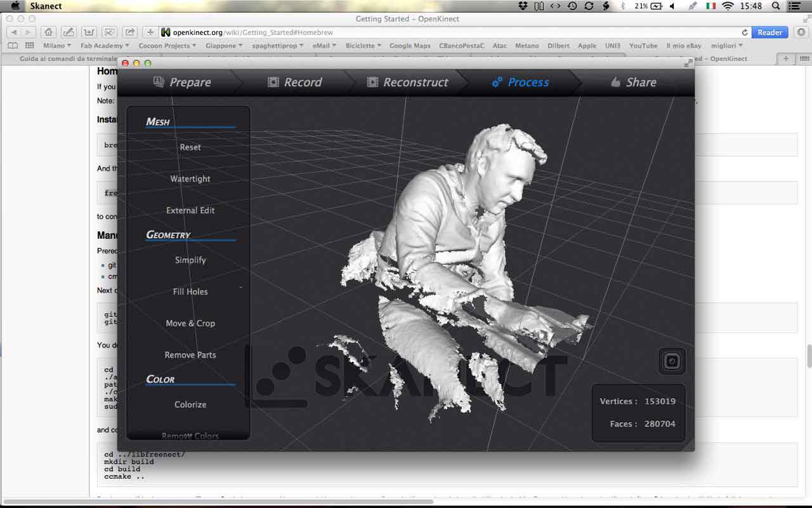Click the Mesh section header
Viewport: 812px width, 508px height.
tap(158, 121)
